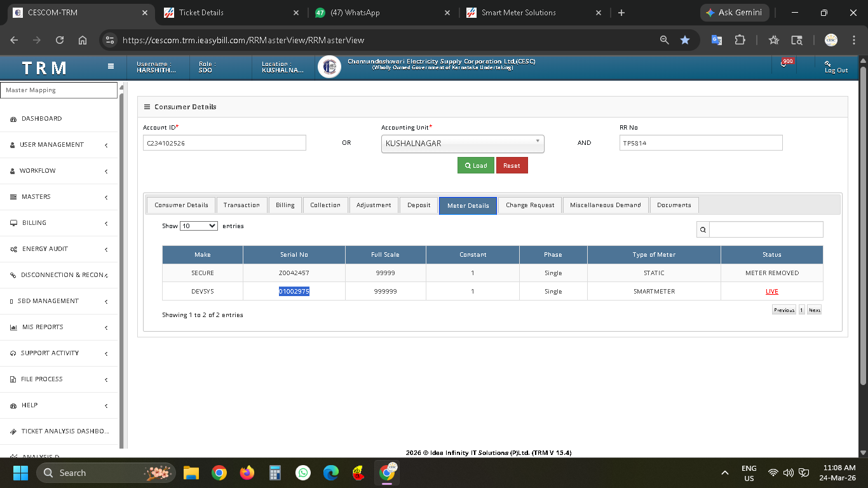This screenshot has width=868, height=488.
Task: Open the Accounting Unit dropdown
Action: click(x=462, y=144)
